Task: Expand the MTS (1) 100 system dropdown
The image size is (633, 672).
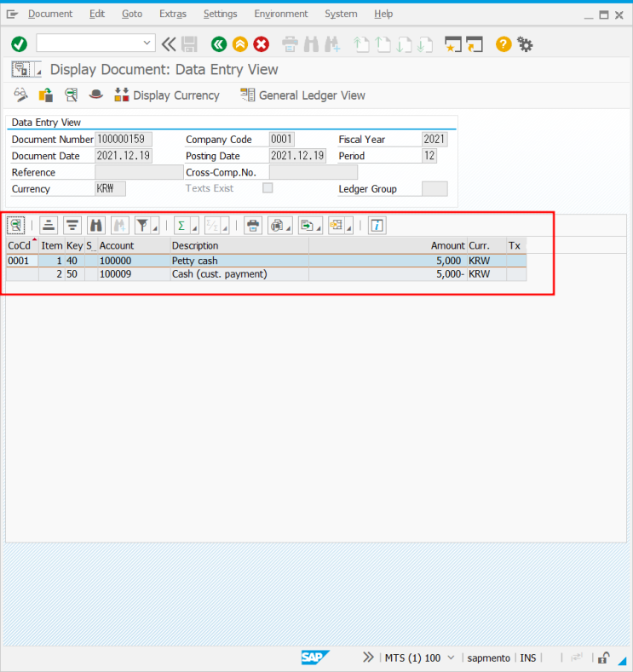Action: (451, 658)
